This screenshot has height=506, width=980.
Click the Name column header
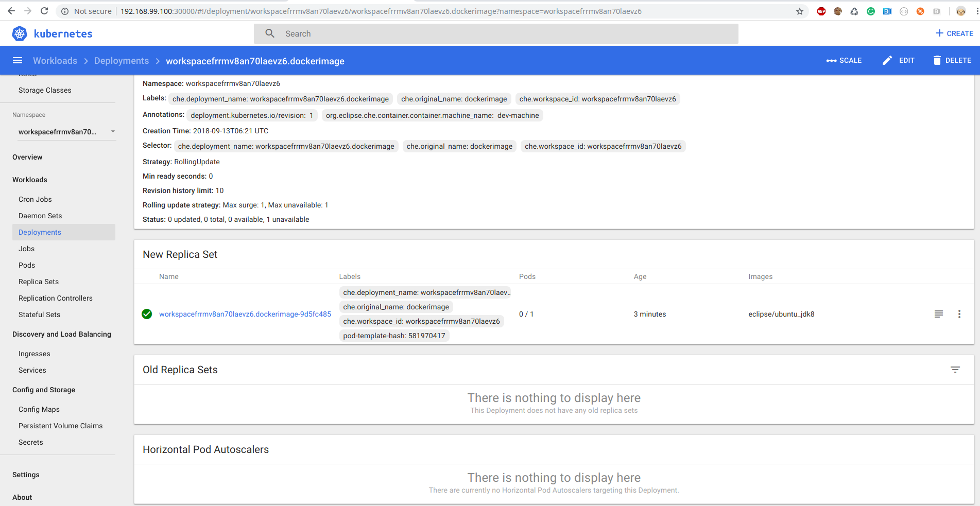click(x=169, y=276)
